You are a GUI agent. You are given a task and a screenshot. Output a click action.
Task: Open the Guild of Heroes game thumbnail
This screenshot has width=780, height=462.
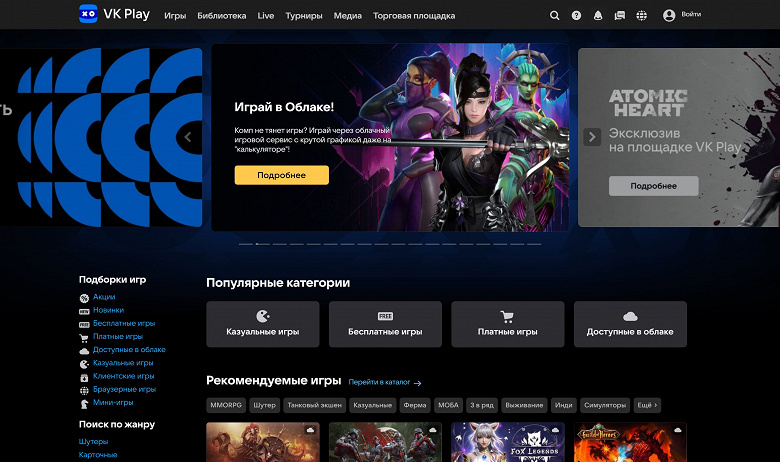coord(630,442)
